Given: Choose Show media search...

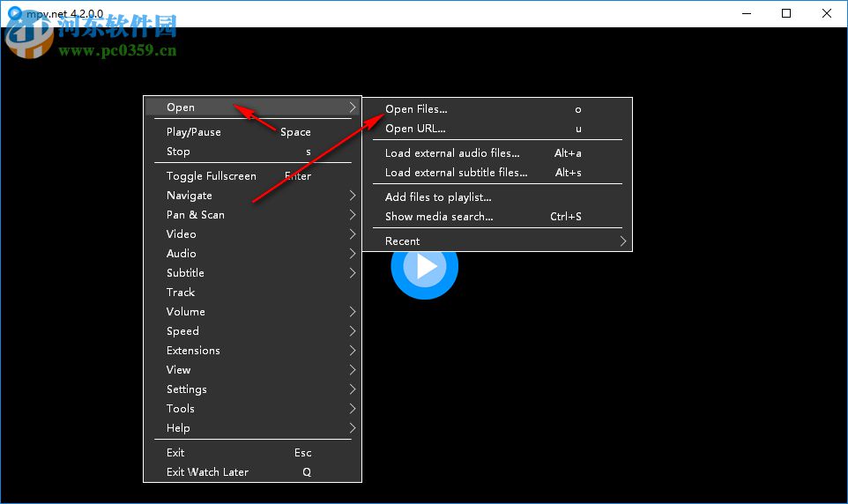Looking at the screenshot, I should (497, 217).
